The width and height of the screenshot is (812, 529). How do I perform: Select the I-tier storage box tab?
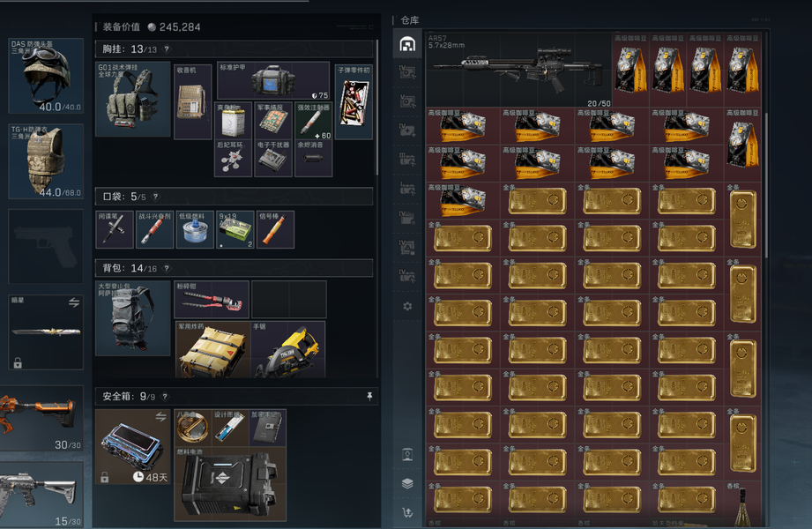[407, 188]
